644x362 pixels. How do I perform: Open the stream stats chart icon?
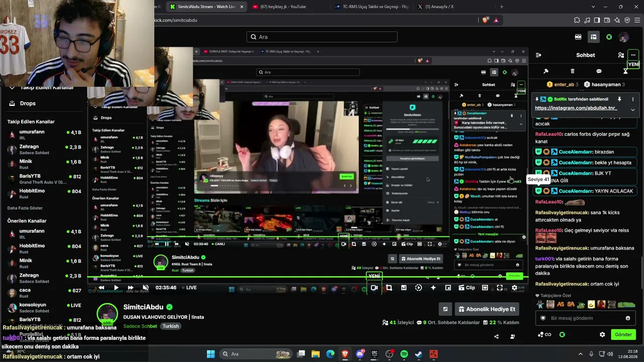pyautogui.click(x=404, y=288)
